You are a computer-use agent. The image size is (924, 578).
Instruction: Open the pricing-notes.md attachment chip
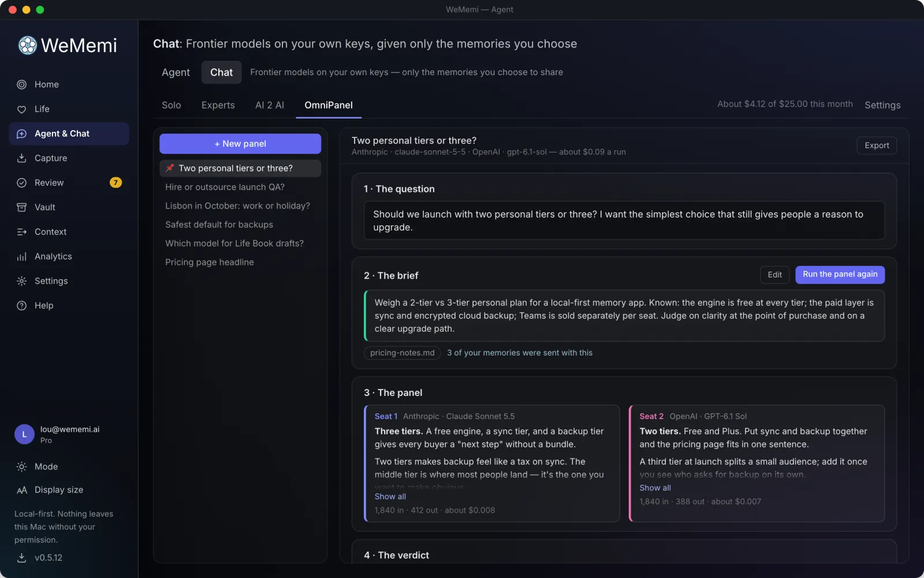pyautogui.click(x=403, y=353)
